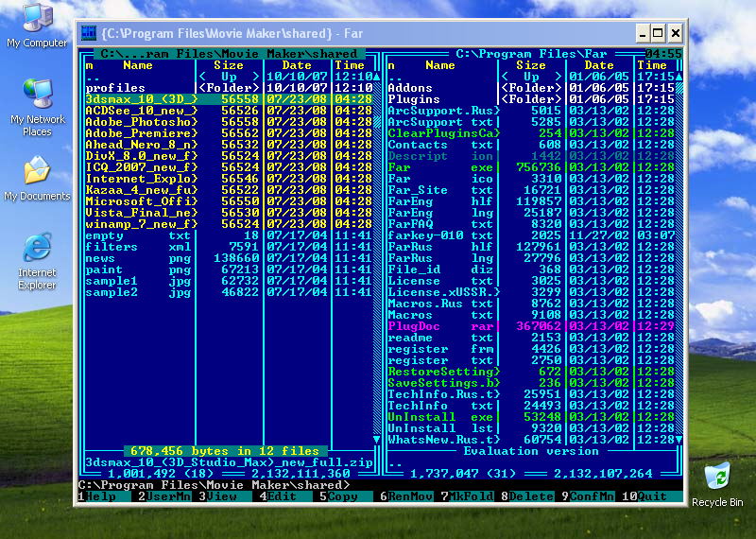Select the profiles folder in left panel
Screen dimensions: 756x539
(x=229, y=88)
